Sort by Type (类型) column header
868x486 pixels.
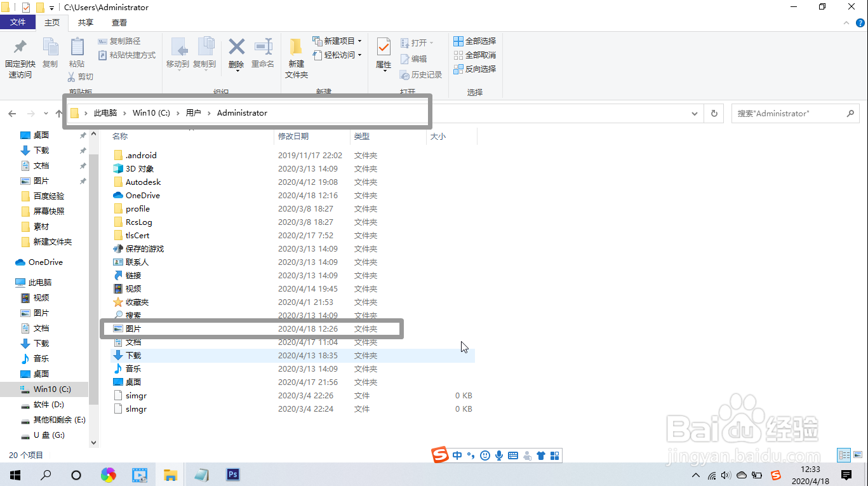pyautogui.click(x=362, y=137)
